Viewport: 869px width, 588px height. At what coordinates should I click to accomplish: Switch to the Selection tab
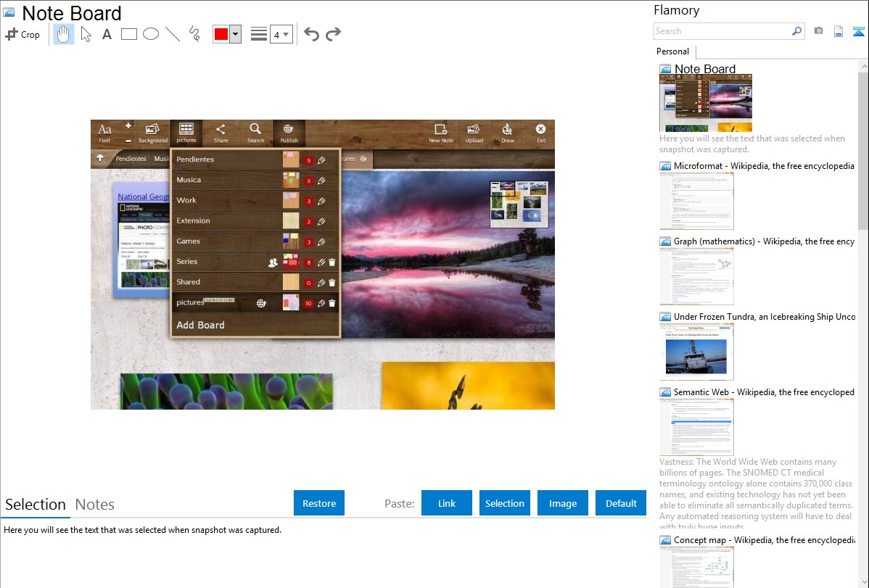point(36,505)
